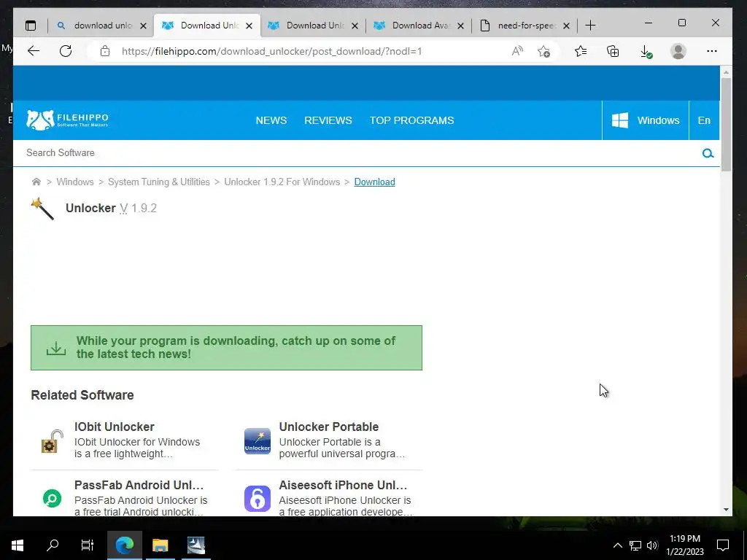Viewport: 747px width, 560px height.
Task: Click the 'Related Software' heading
Action: click(x=82, y=394)
